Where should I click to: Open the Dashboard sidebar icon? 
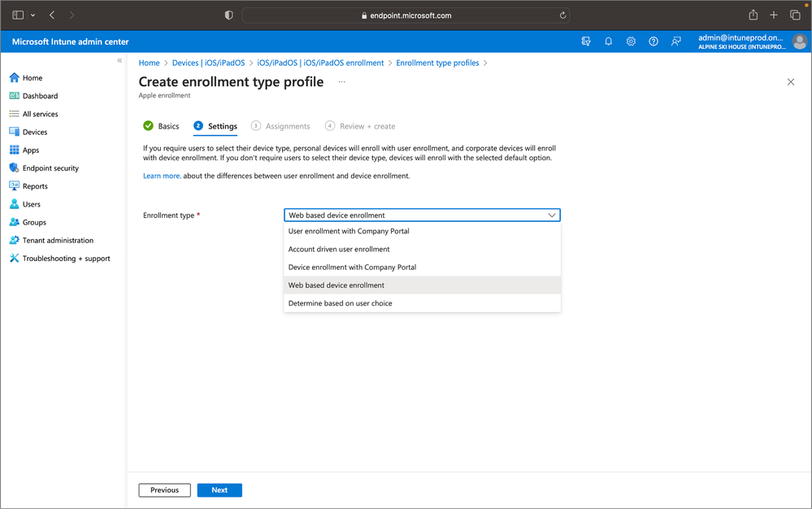click(x=14, y=96)
